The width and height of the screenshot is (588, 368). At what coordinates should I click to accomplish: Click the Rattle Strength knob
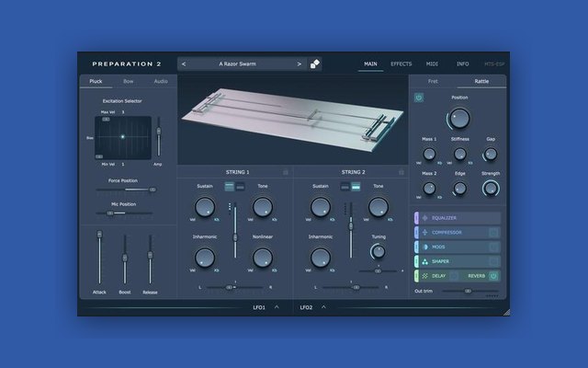click(x=491, y=189)
